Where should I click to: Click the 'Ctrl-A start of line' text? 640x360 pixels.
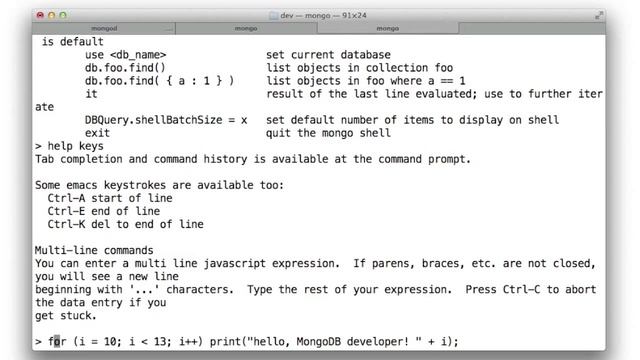coord(110,198)
